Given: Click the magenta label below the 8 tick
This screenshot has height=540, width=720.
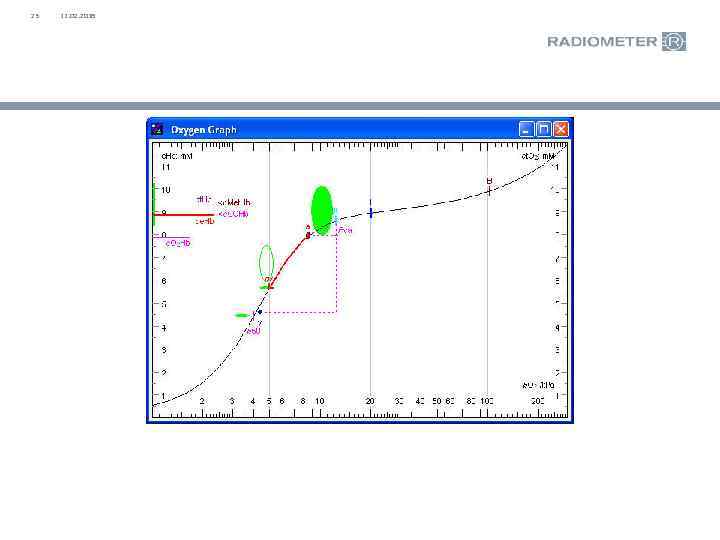Looking at the screenshot, I should [x=178, y=243].
